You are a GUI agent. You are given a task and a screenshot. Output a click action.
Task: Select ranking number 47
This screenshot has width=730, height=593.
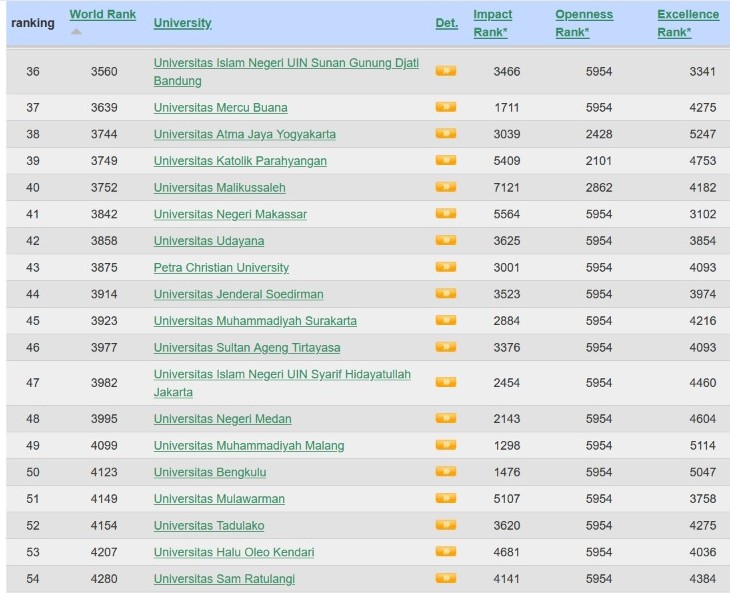point(33,383)
